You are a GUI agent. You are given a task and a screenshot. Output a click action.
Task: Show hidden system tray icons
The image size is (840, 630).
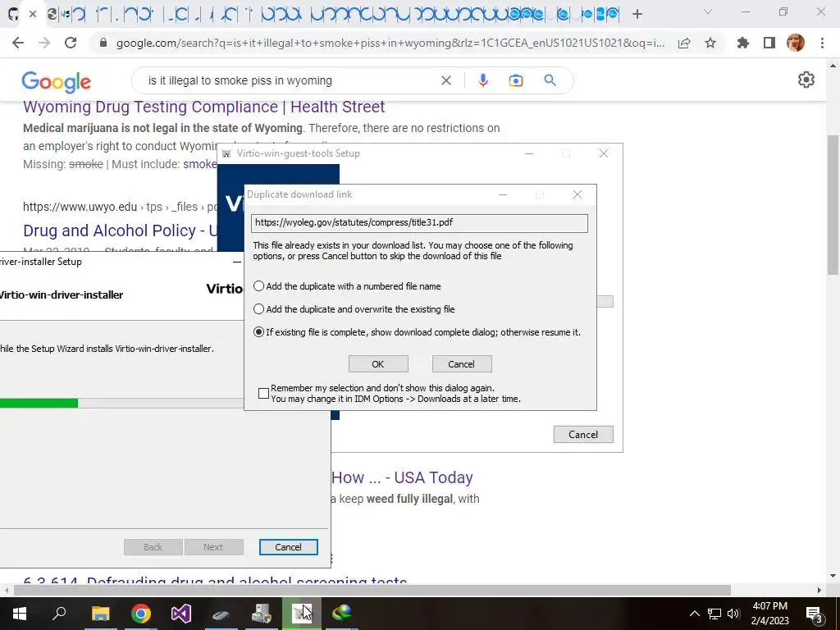pos(694,614)
